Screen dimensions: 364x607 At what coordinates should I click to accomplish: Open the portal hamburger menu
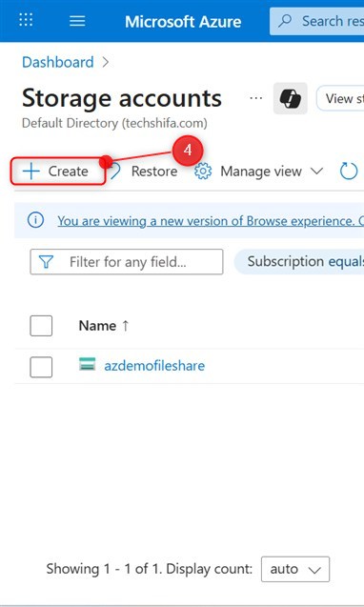[x=77, y=21]
